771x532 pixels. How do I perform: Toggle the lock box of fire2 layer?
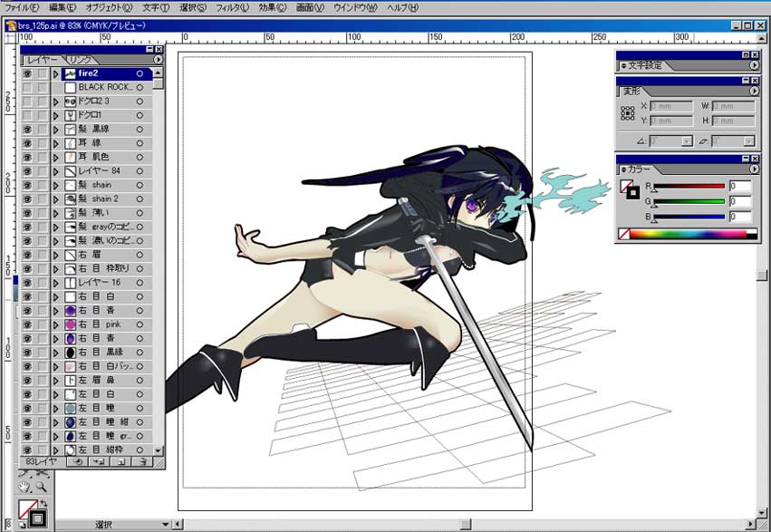43,73
